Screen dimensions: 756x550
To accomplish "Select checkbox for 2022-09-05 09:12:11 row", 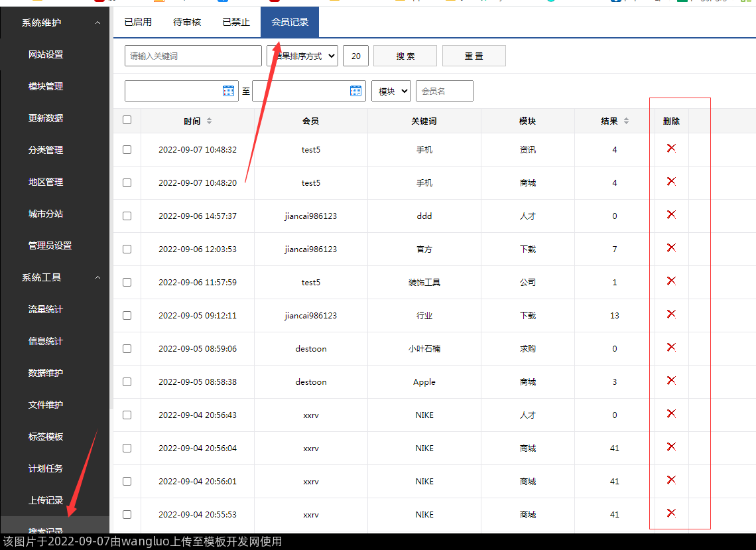I will [x=127, y=316].
